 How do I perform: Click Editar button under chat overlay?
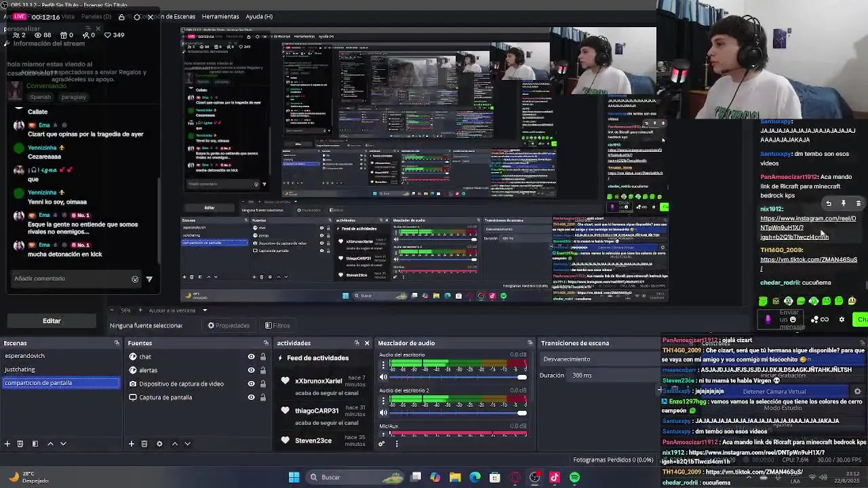point(52,321)
